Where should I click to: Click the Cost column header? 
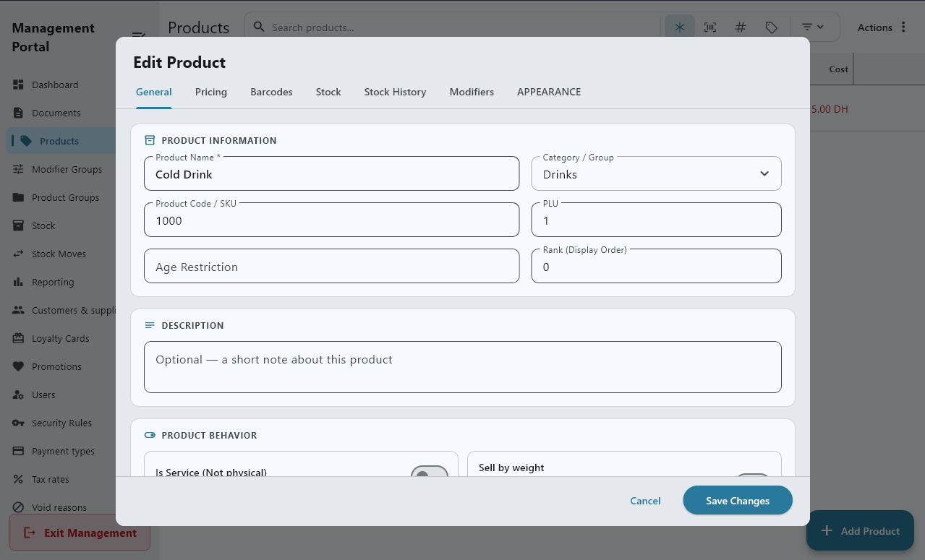point(839,69)
